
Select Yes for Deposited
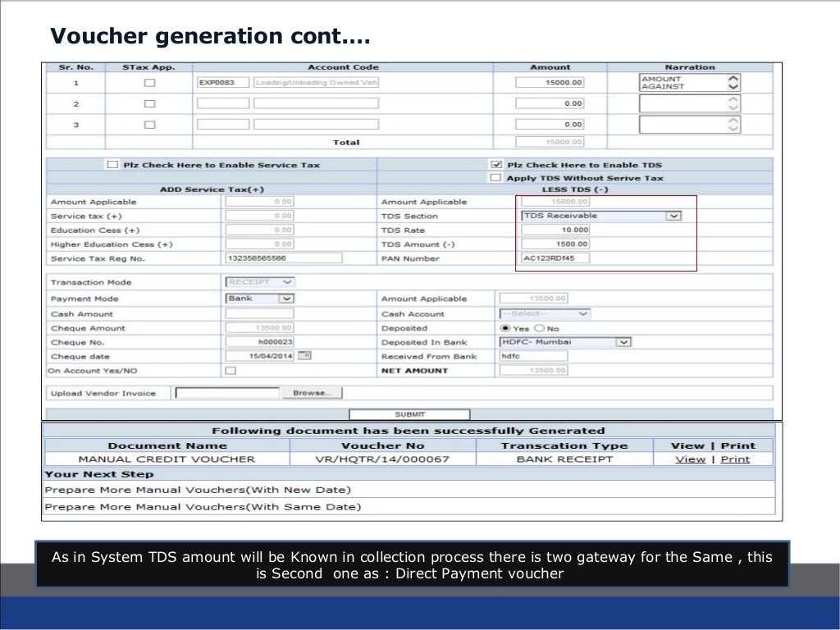[504, 328]
